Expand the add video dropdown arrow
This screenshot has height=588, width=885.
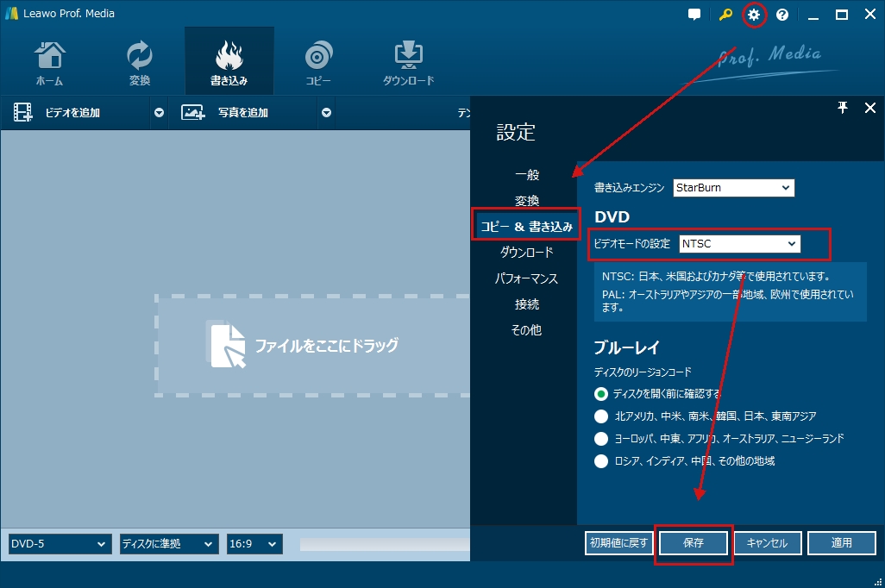(x=160, y=112)
